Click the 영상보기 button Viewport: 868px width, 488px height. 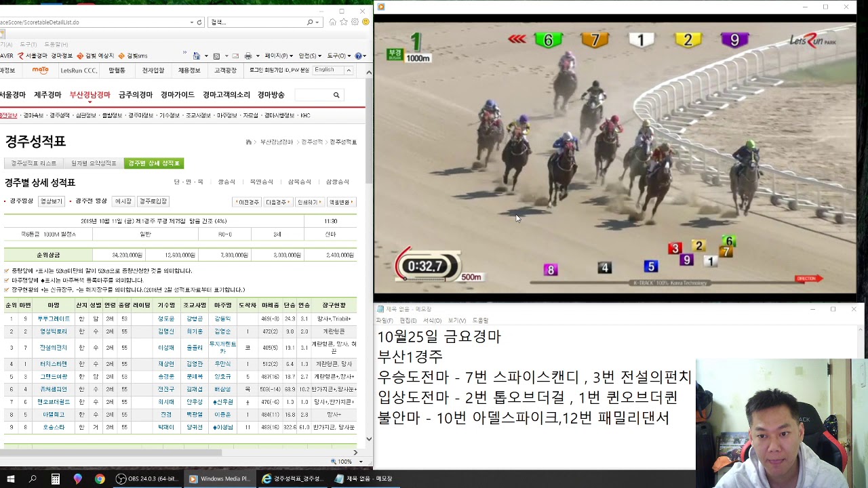coord(51,201)
